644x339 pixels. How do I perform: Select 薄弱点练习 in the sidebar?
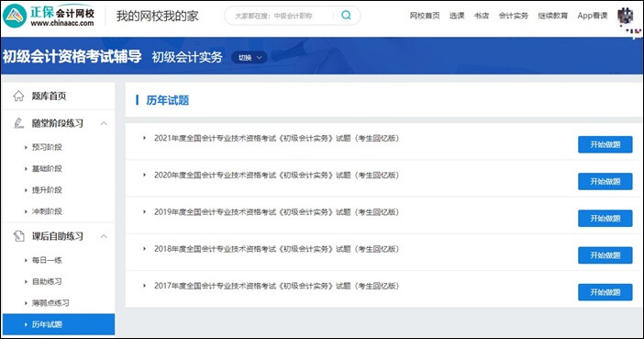50,303
